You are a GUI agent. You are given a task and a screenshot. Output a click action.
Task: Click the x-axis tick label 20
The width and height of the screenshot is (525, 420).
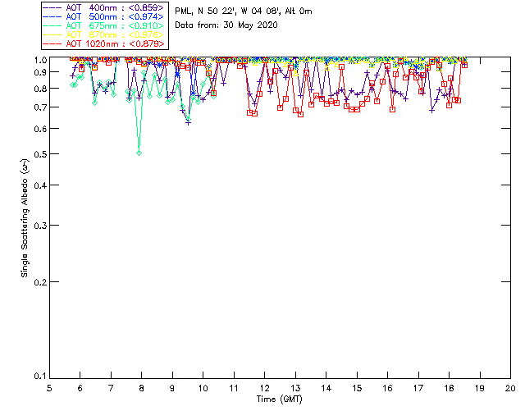click(x=510, y=388)
